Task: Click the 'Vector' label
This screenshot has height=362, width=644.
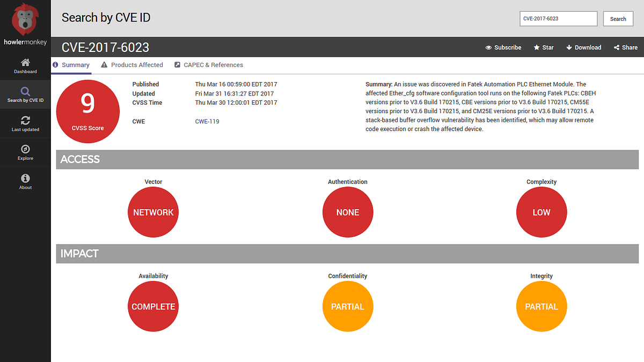Action: pos(153,182)
